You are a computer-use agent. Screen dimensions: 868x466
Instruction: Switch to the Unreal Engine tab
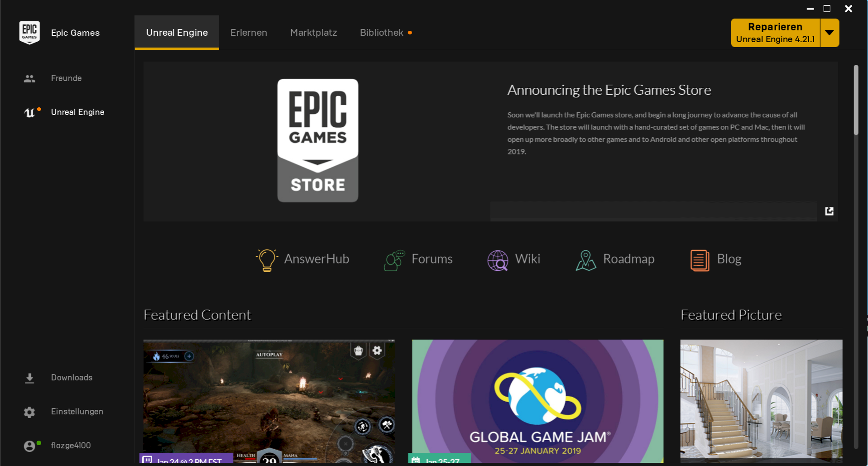(177, 33)
